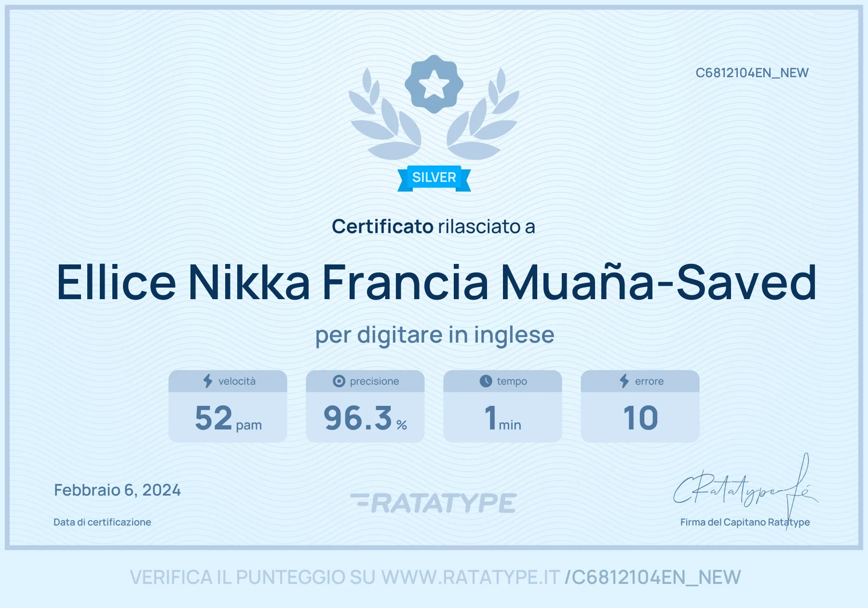Click the clock icon beside tempo
Screen dimensions: 868x608
(x=486, y=381)
